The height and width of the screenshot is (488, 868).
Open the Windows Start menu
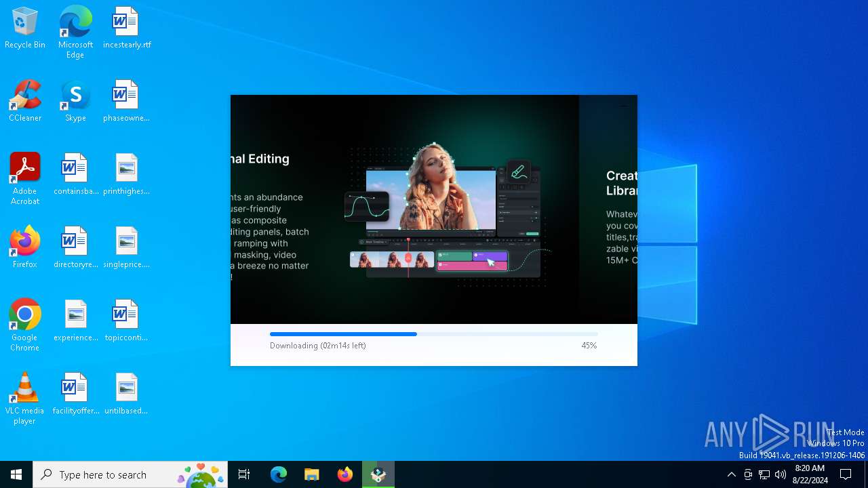(16, 474)
